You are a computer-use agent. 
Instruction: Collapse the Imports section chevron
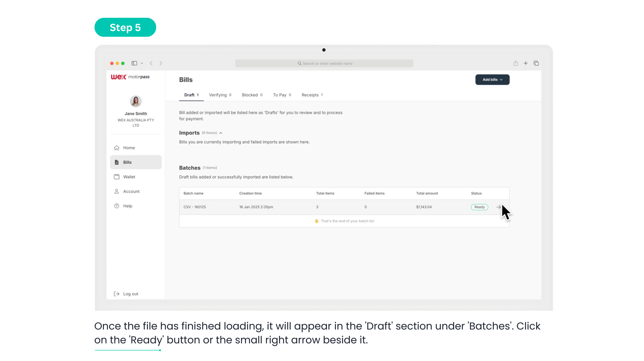[221, 133]
